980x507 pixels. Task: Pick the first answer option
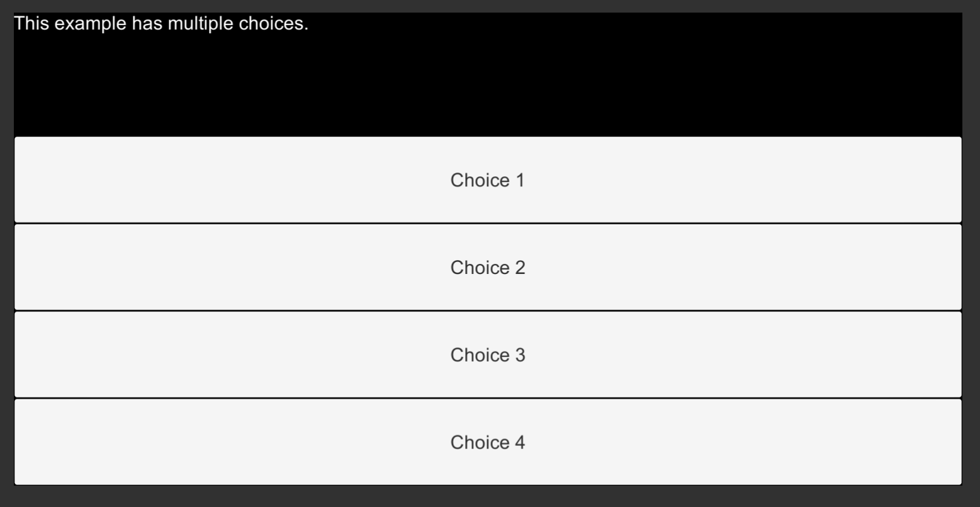pos(487,180)
